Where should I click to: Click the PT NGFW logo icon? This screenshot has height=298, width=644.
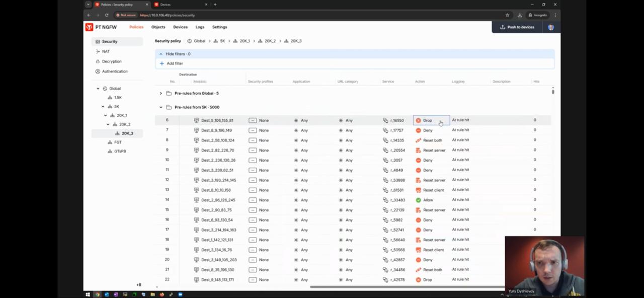coord(89,27)
